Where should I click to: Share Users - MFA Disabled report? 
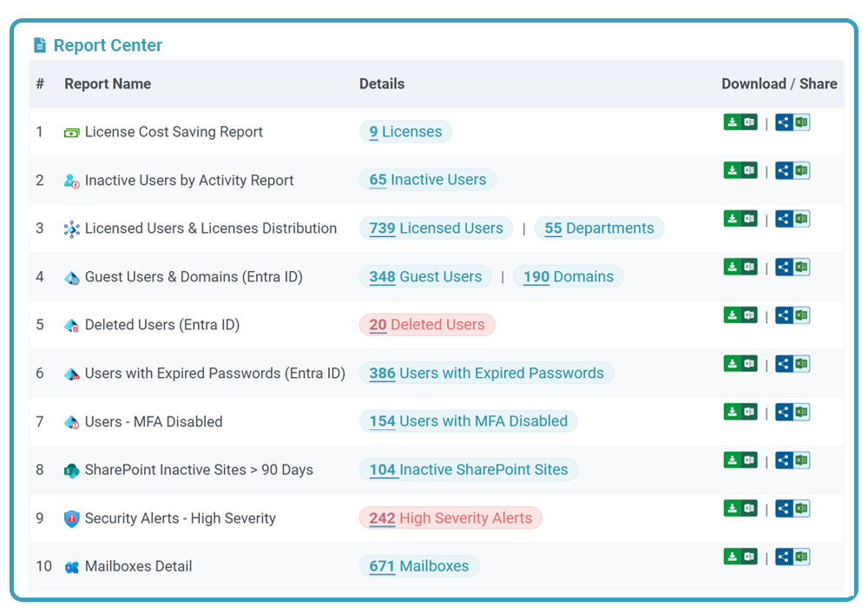click(x=792, y=412)
